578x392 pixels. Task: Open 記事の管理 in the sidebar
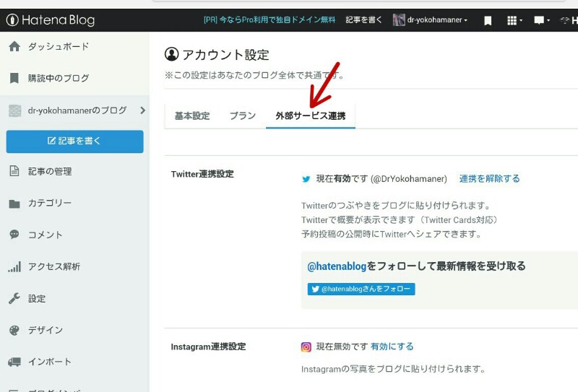pyautogui.click(x=50, y=171)
